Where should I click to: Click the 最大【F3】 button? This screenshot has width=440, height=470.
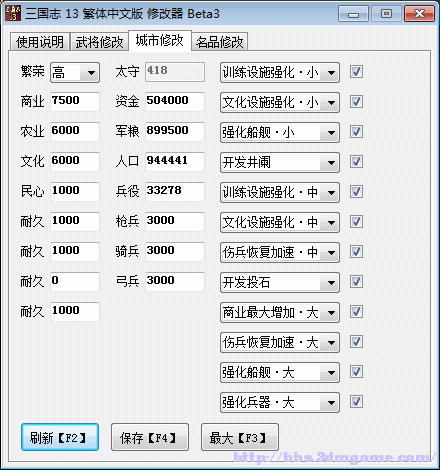[x=240, y=437]
